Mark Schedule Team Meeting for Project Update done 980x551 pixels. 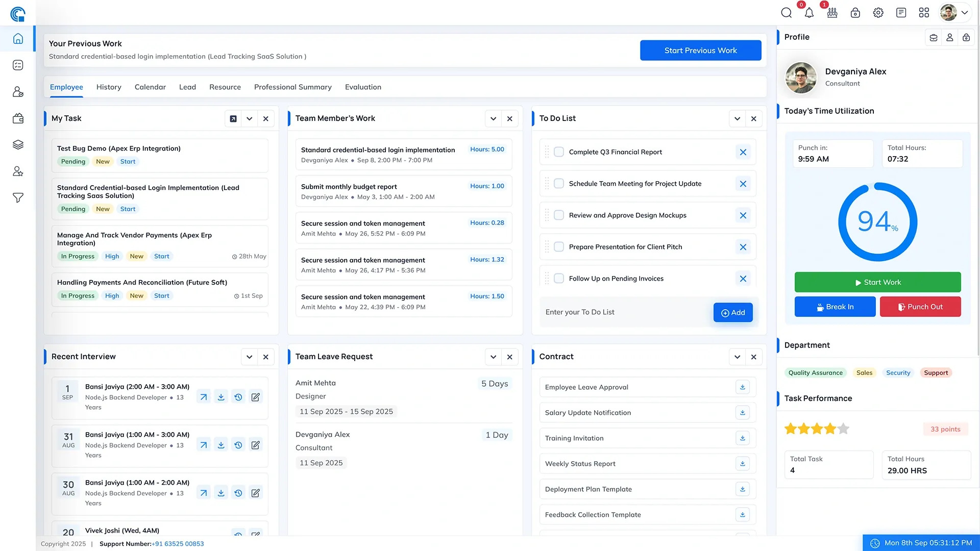[559, 184]
